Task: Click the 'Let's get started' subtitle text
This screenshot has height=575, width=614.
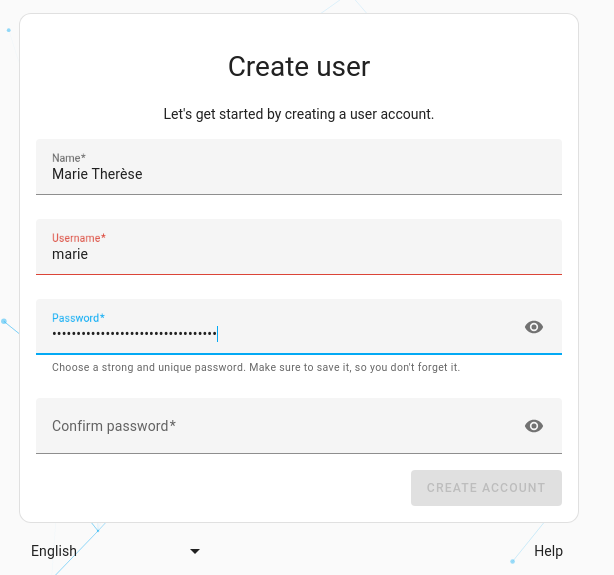Action: pyautogui.click(x=299, y=114)
